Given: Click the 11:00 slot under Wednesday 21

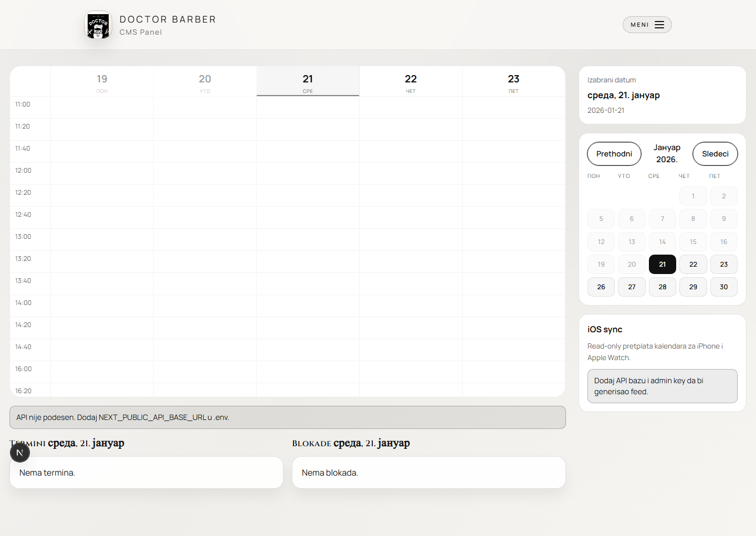Looking at the screenshot, I should coord(308,107).
